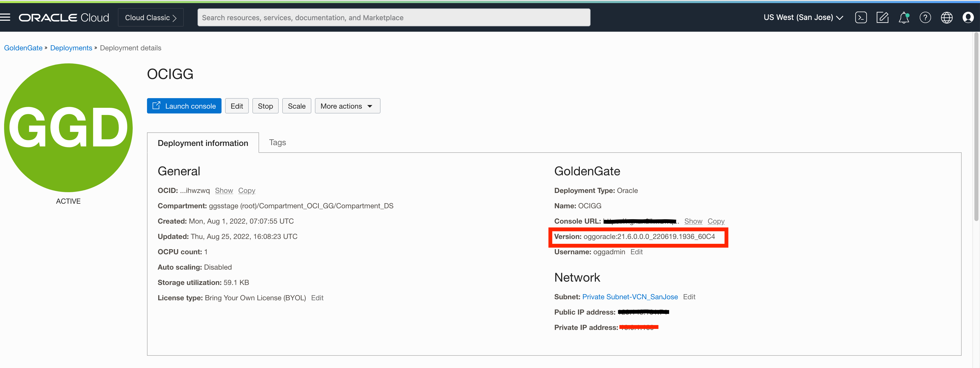Open the Cloud Shell terminal icon

tap(861, 17)
